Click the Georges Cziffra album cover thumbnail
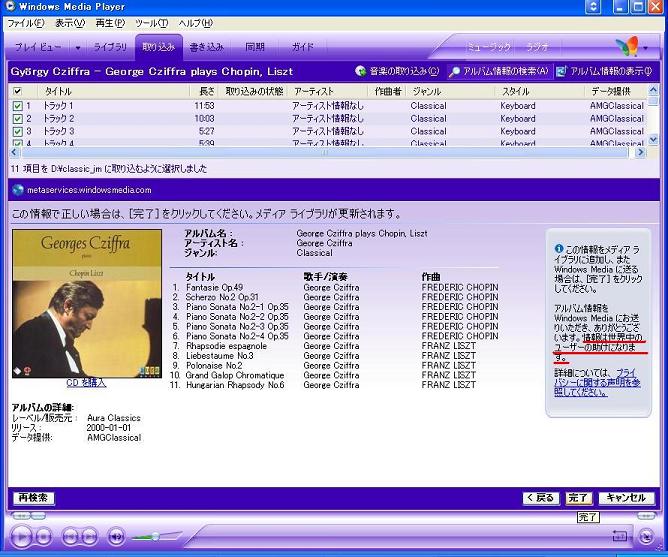Image resolution: width=668 pixels, height=557 pixels. coord(87,303)
